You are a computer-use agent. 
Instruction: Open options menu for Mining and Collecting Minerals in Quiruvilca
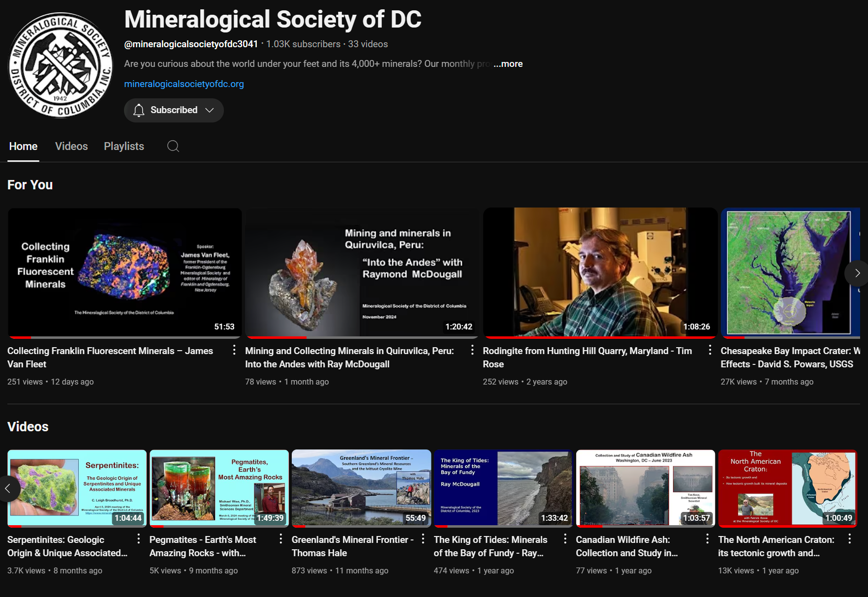(x=472, y=350)
